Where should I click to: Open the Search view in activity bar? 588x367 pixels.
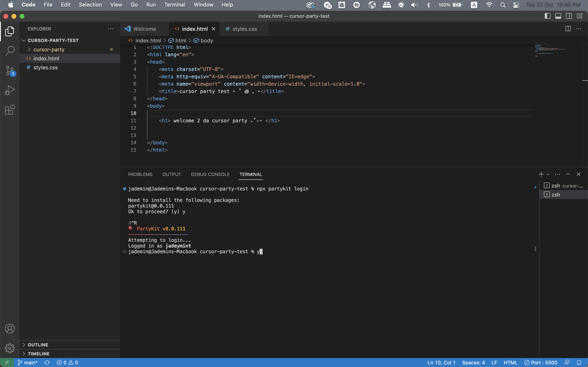tap(10, 51)
